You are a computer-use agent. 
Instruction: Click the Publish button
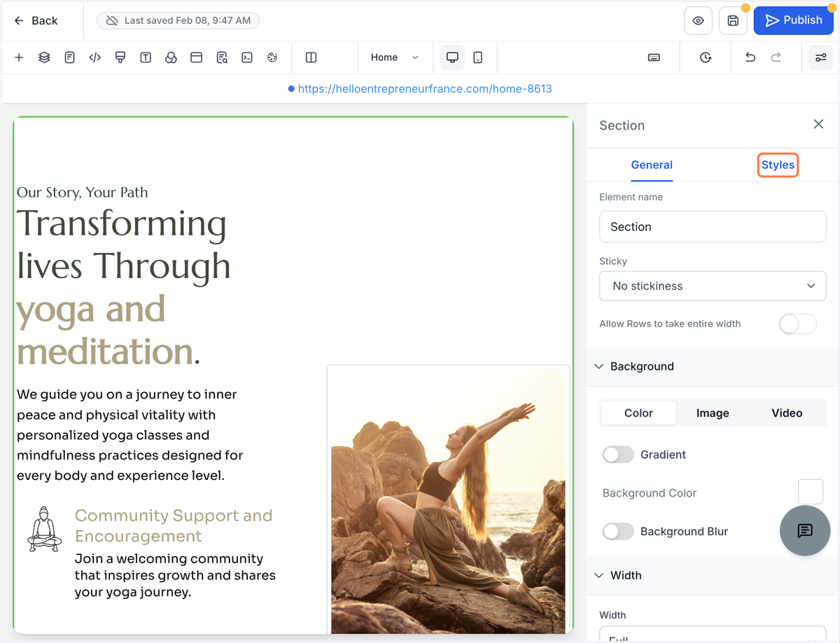tap(793, 20)
